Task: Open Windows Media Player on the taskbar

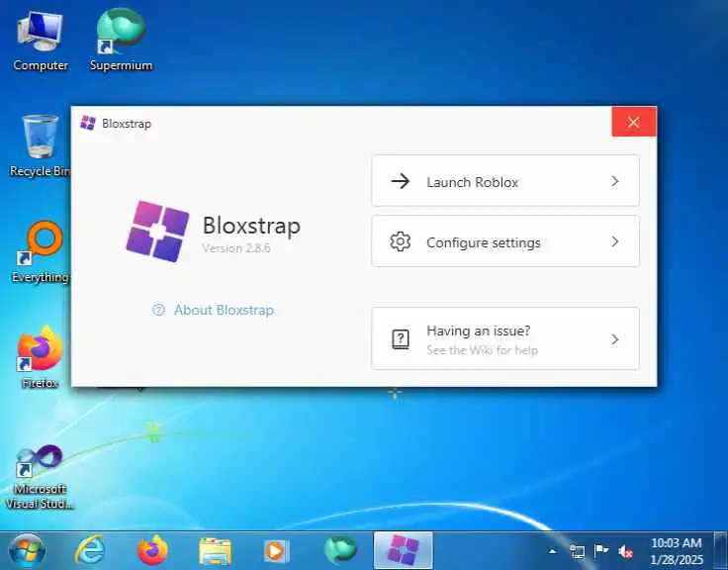Action: pos(276,551)
